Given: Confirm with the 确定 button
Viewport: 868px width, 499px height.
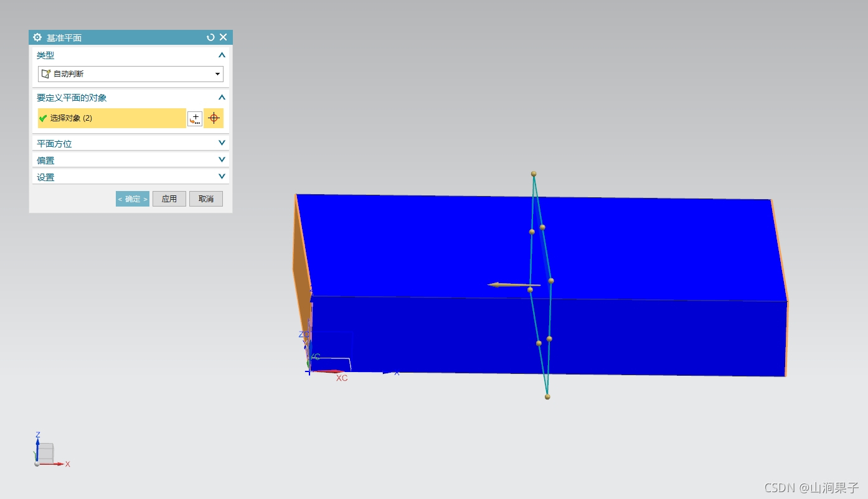Looking at the screenshot, I should click(x=133, y=199).
